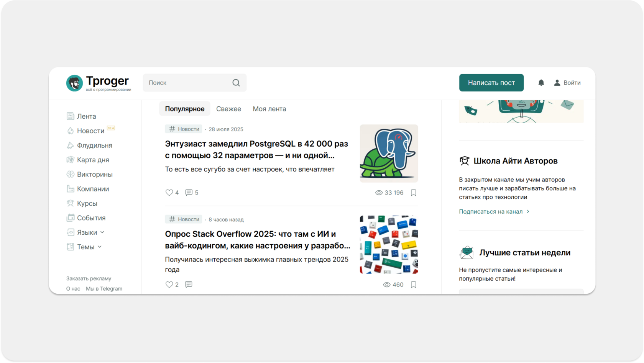Switch to the Моя лента tab
Viewport: 644px width, 363px height.
[269, 109]
